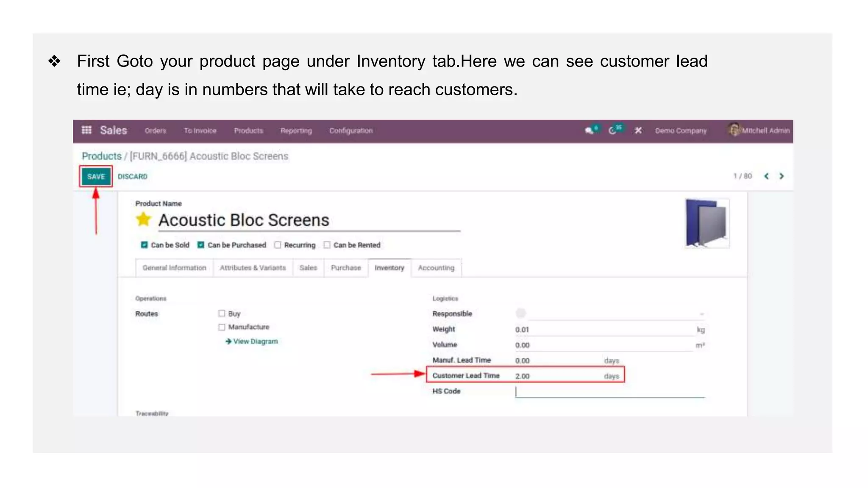The image size is (868, 488).
Task: Toggle the favorite star for product
Action: click(144, 219)
